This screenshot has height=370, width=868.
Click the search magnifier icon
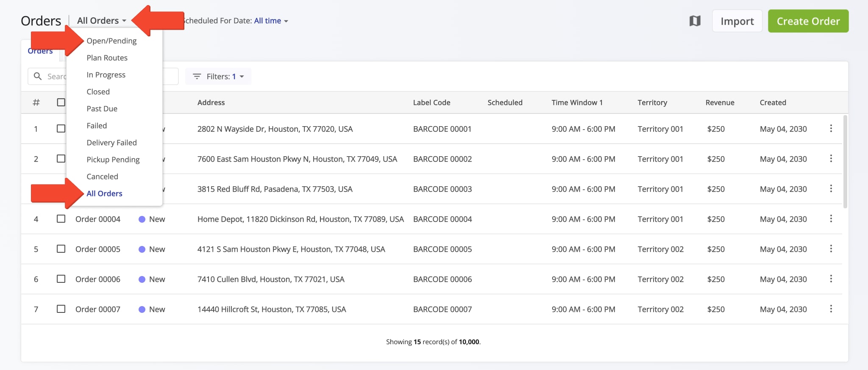coord(38,76)
